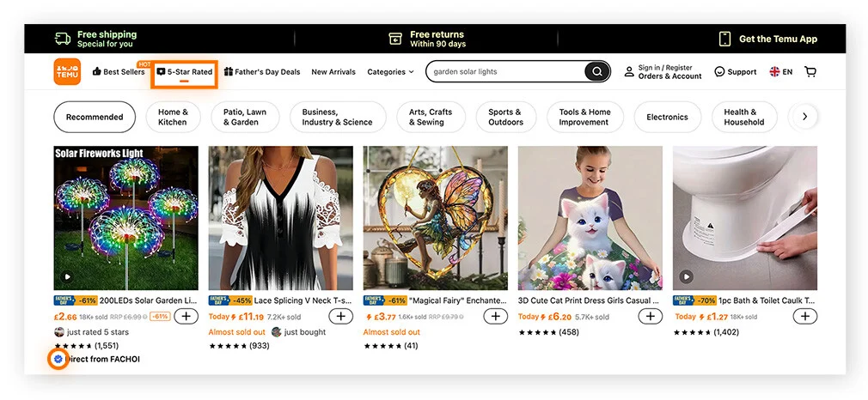Open the shopping cart icon
This screenshot has width=868, height=400.
810,72
